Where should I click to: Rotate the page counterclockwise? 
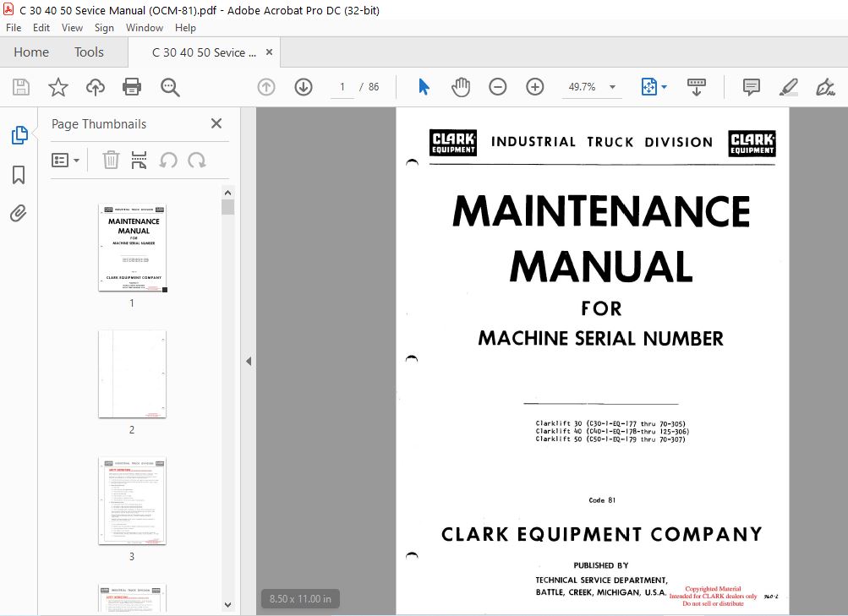(168, 161)
